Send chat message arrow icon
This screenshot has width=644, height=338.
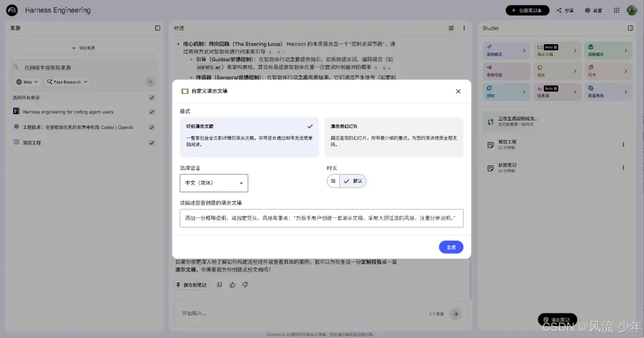[455, 314]
